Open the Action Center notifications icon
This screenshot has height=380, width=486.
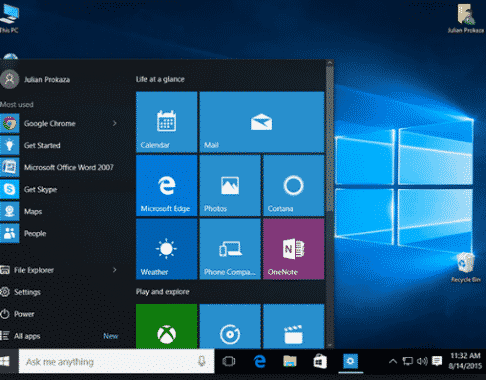click(x=437, y=361)
